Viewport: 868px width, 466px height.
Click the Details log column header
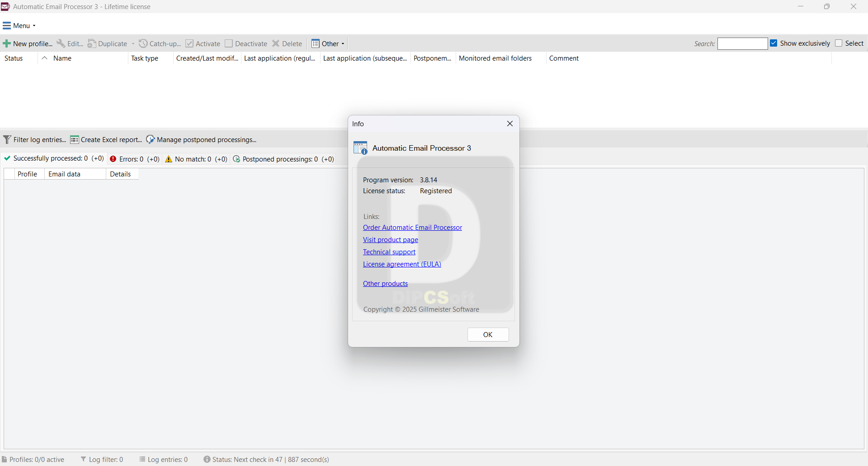pyautogui.click(x=122, y=174)
